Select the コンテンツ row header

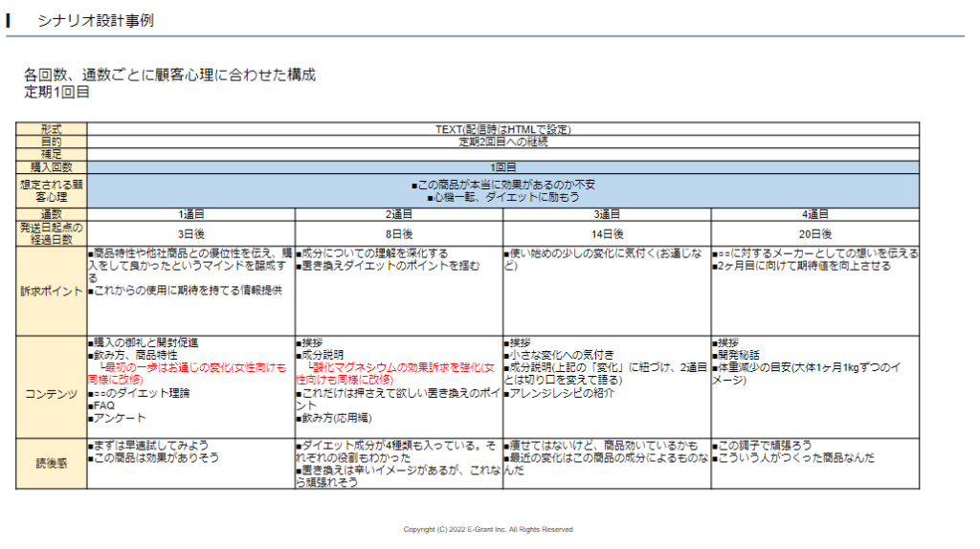(x=51, y=394)
